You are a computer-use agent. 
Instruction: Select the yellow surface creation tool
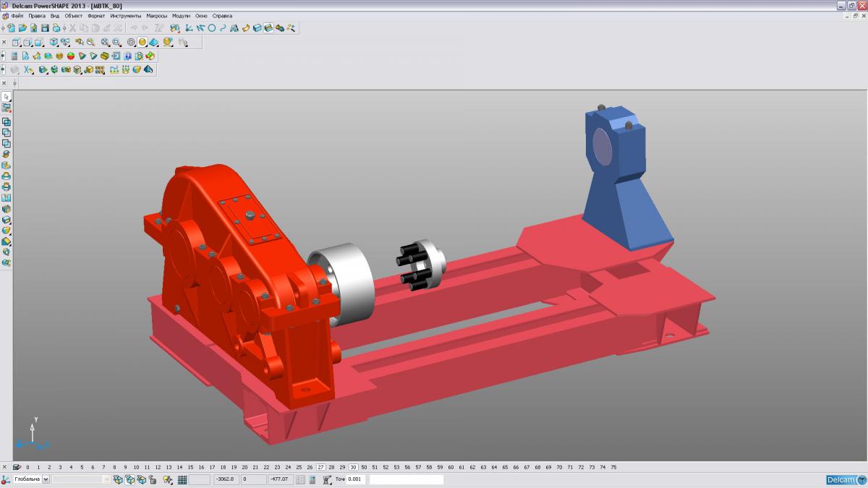[246, 28]
